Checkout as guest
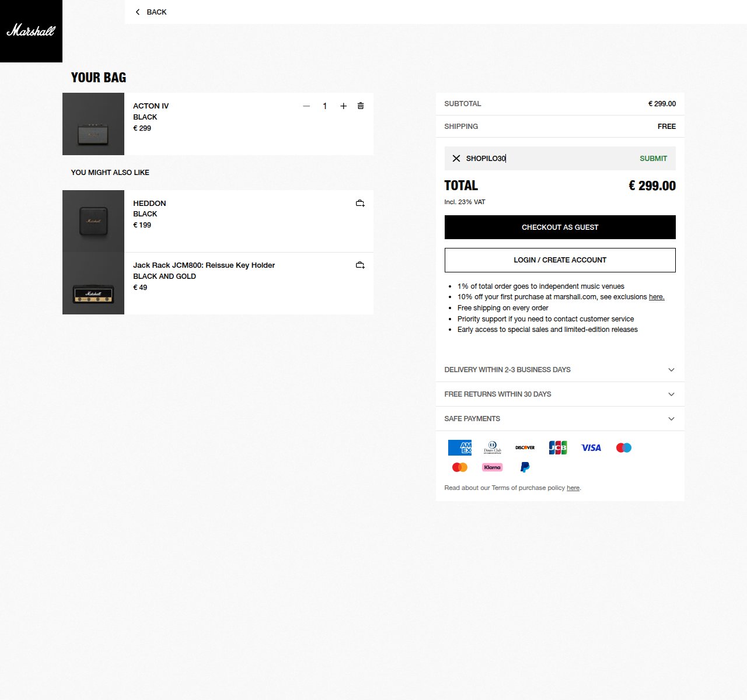Viewport: 747px width, 700px height. tap(560, 228)
